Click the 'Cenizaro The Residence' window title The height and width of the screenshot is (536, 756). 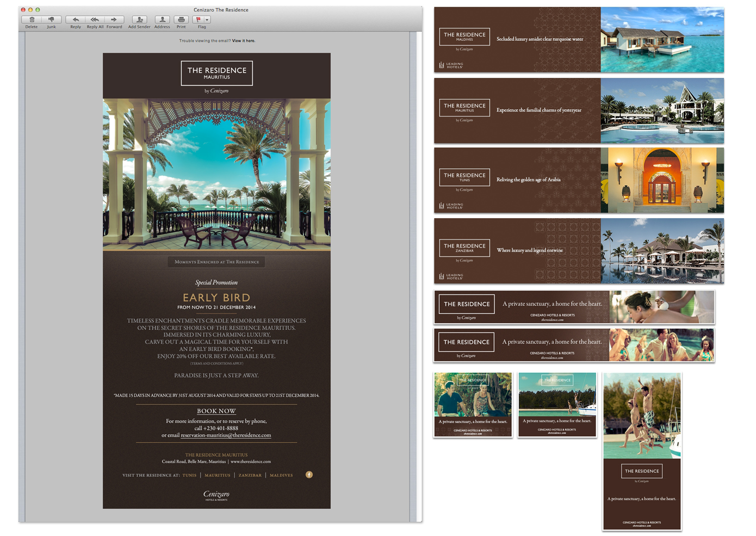click(x=221, y=10)
